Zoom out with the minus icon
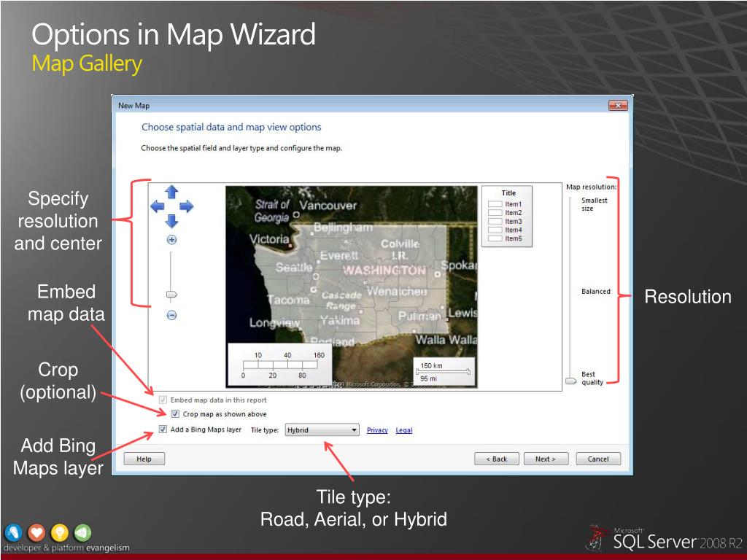This screenshot has width=747, height=560. [171, 315]
